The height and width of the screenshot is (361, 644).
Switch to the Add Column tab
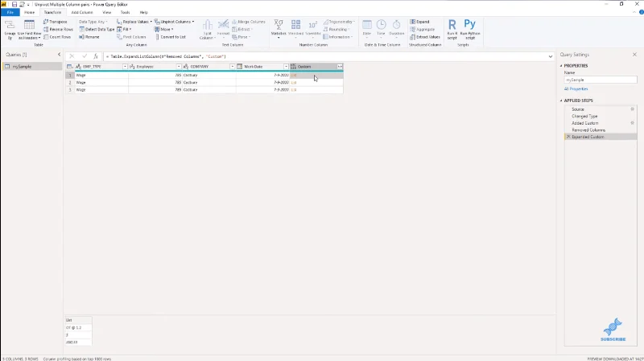[82, 12]
